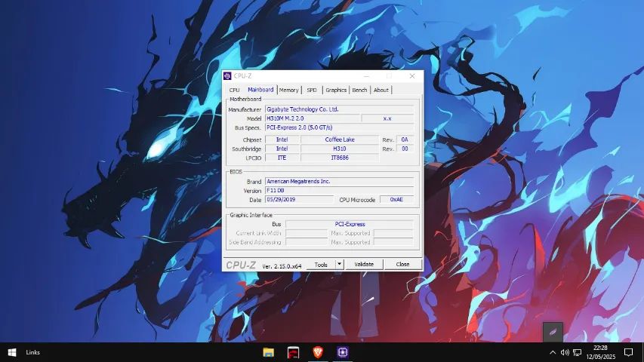This screenshot has height=362, width=644.
Task: Open the Graphics tab
Action: (x=336, y=90)
